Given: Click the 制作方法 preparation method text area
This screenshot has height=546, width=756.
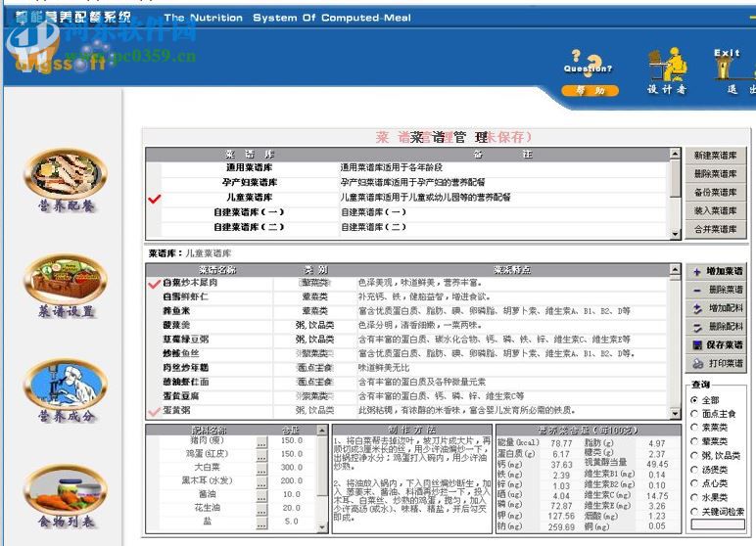Looking at the screenshot, I should (411, 483).
